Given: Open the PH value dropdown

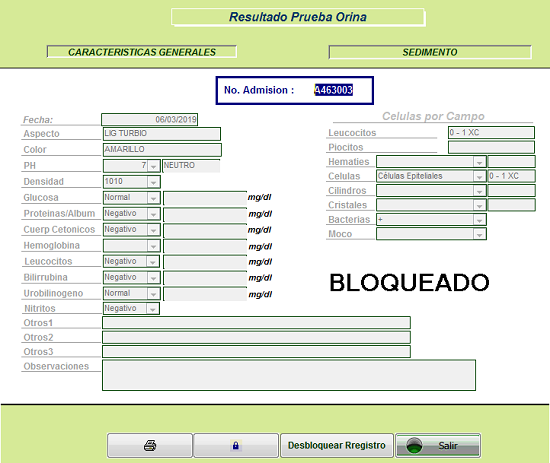Looking at the screenshot, I should coord(153,166).
